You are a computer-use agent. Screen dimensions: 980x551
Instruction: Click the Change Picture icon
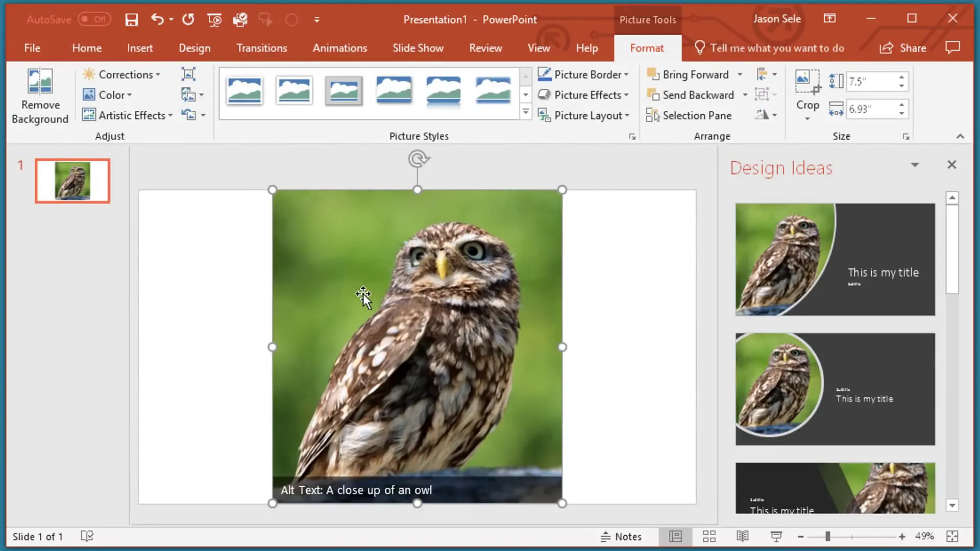(188, 95)
